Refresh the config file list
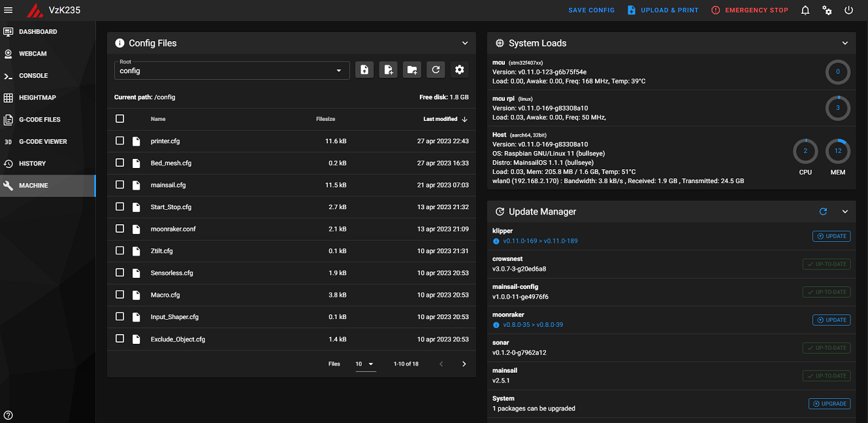 click(436, 70)
